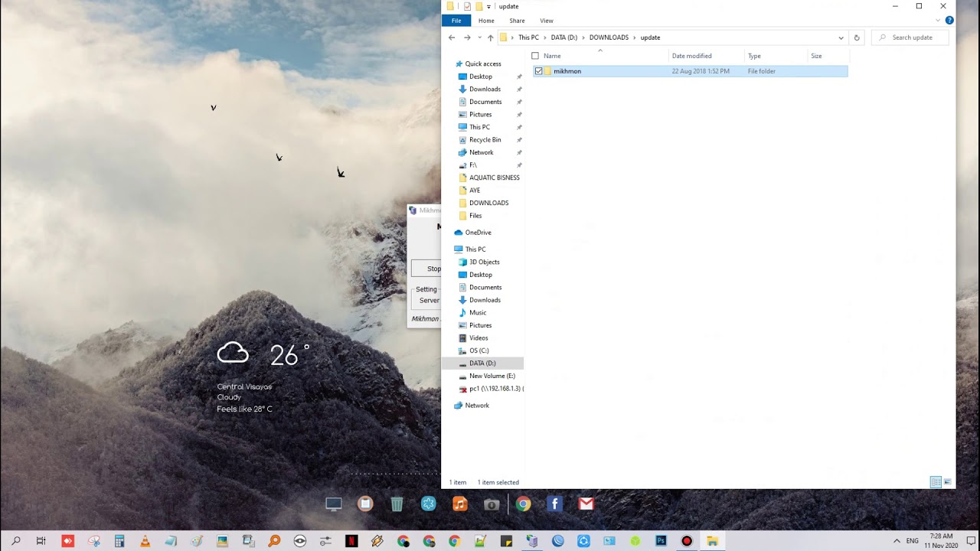Open Photoshop from the taskbar
Image resolution: width=980 pixels, height=551 pixels.
[x=661, y=541]
